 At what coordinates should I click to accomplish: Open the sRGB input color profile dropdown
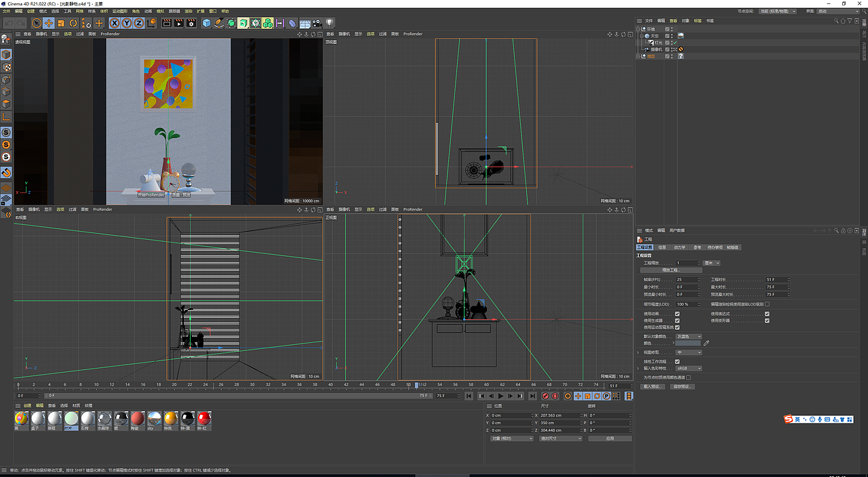point(689,369)
